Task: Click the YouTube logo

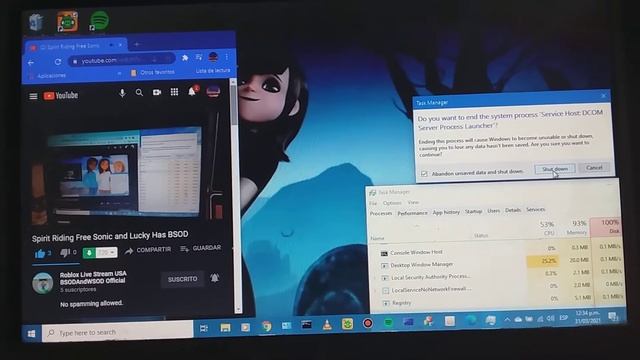Action: [x=61, y=96]
